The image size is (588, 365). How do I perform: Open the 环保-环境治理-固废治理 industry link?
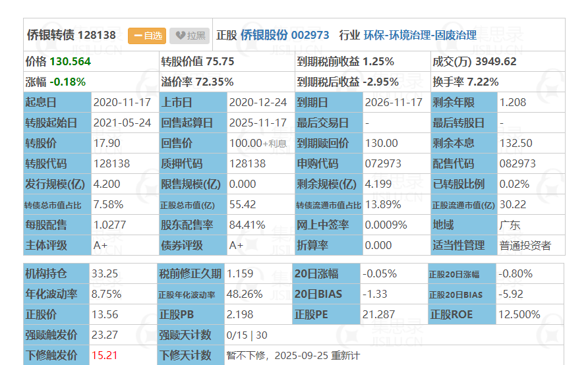click(420, 35)
